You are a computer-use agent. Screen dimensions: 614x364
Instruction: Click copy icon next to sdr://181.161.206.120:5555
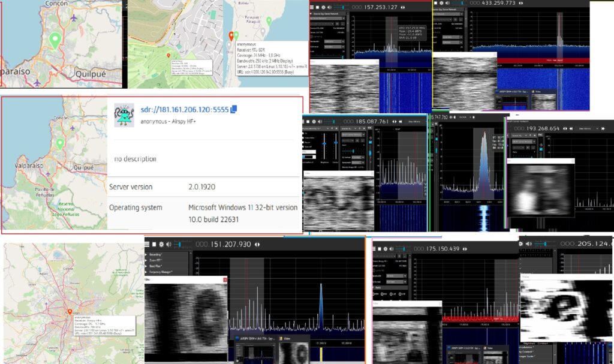[234, 109]
